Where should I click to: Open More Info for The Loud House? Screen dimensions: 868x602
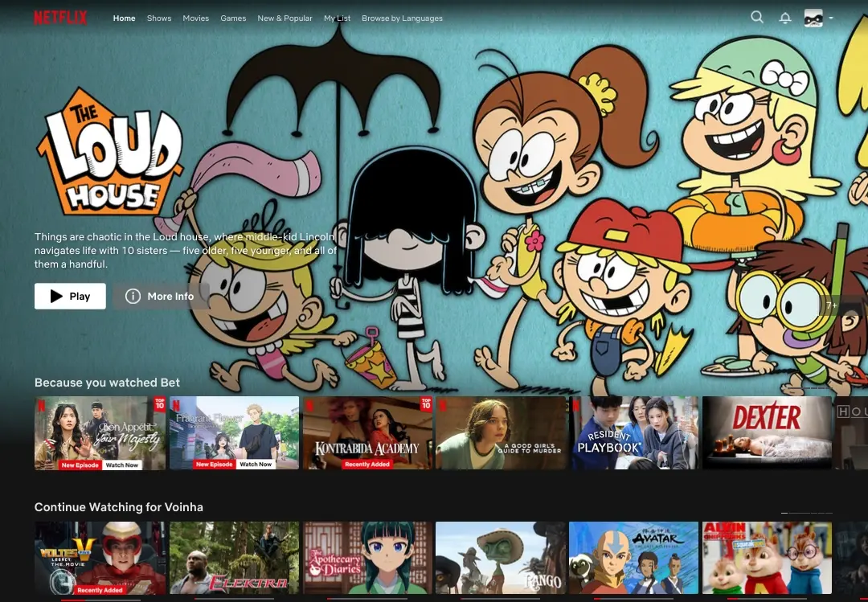click(x=161, y=297)
